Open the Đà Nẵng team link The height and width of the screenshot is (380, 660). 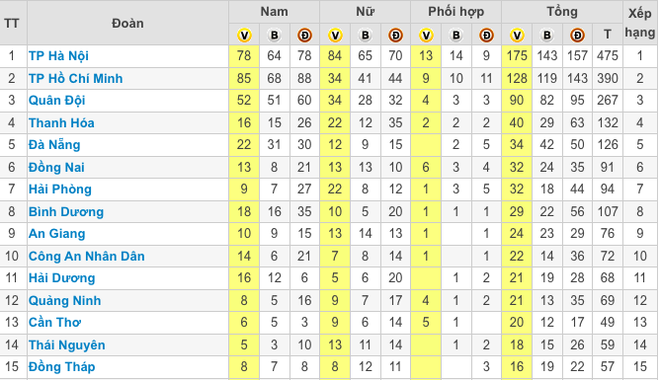(x=54, y=145)
